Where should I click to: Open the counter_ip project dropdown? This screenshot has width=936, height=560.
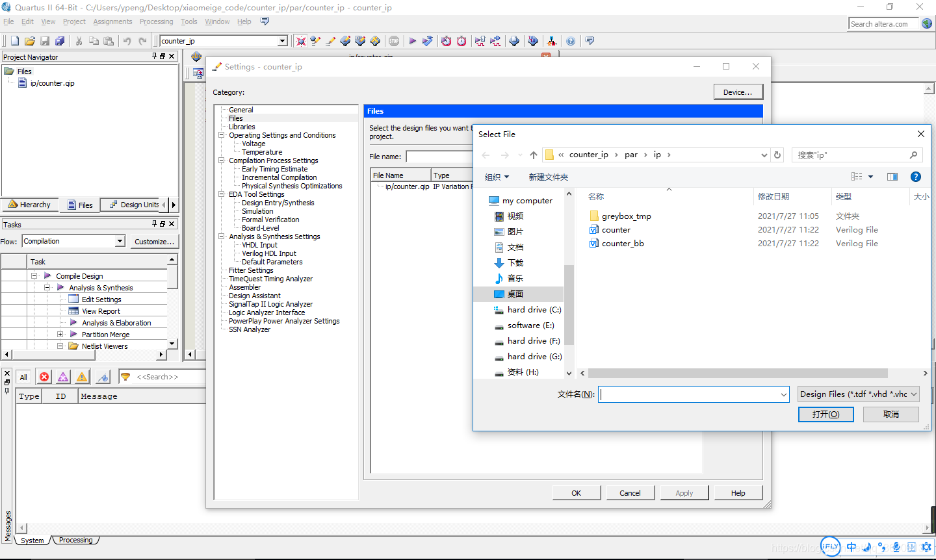283,41
